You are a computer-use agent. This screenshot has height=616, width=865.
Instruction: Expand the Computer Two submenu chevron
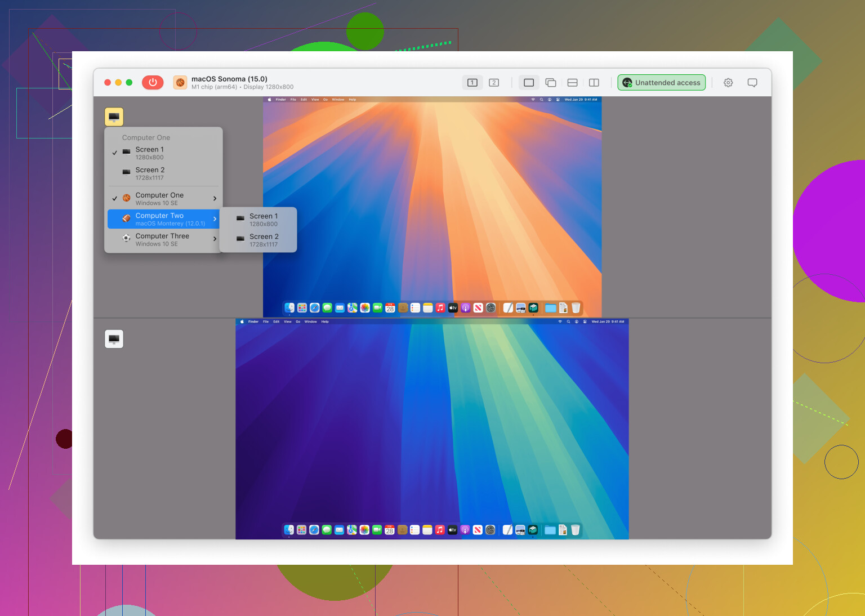[215, 219]
